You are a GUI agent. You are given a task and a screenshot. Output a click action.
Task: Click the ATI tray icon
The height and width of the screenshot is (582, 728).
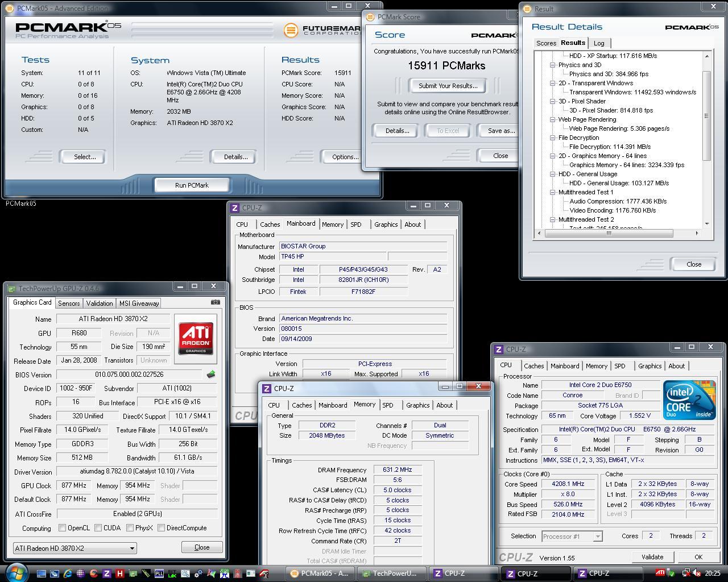point(660,573)
